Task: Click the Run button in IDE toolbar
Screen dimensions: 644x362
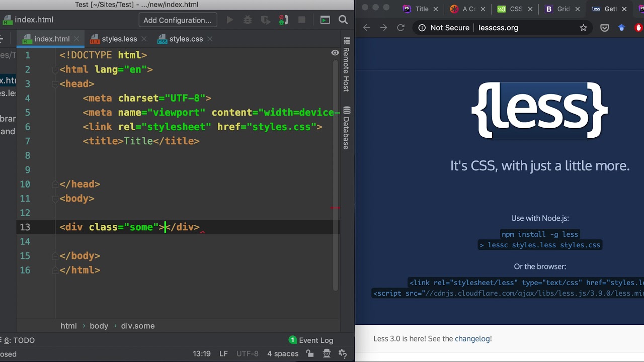Action: coord(230,20)
